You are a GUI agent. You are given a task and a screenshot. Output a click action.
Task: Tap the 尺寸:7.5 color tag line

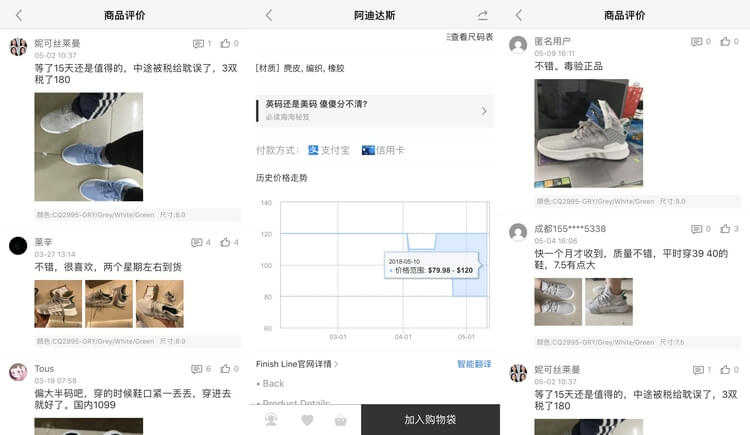pos(638,342)
